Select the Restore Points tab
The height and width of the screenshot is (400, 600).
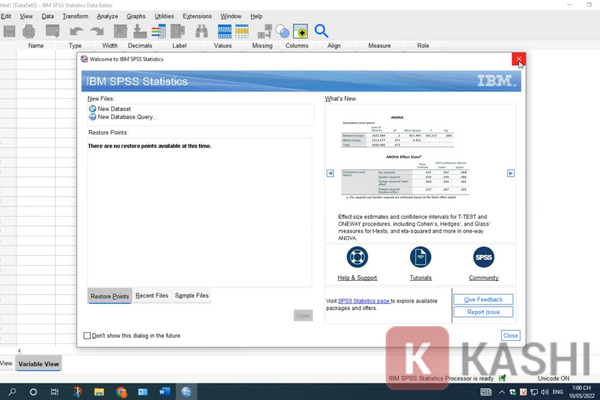(x=110, y=296)
